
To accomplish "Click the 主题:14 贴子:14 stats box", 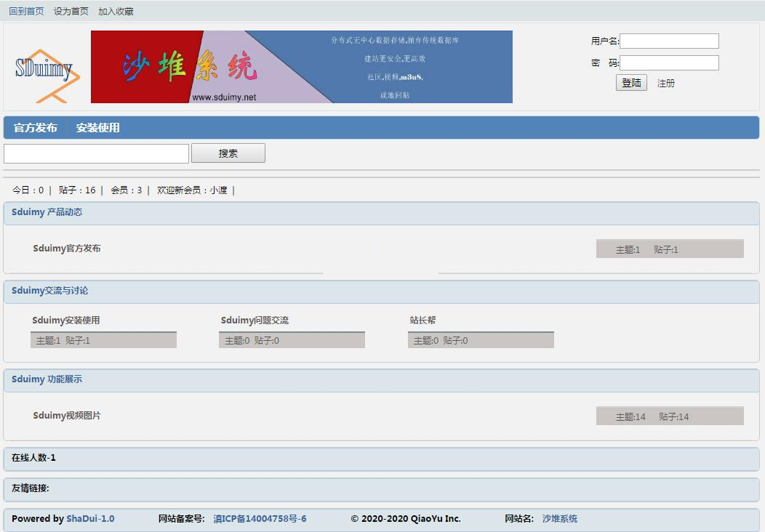I will coord(670,416).
